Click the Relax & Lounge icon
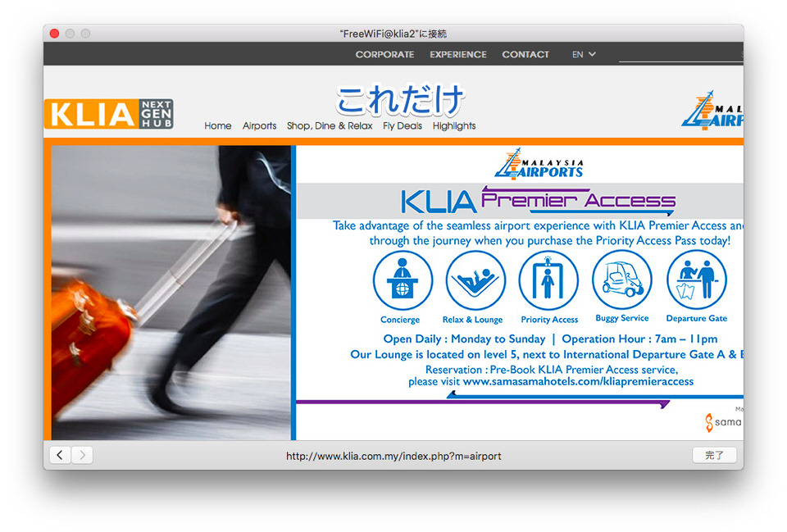 [475, 280]
